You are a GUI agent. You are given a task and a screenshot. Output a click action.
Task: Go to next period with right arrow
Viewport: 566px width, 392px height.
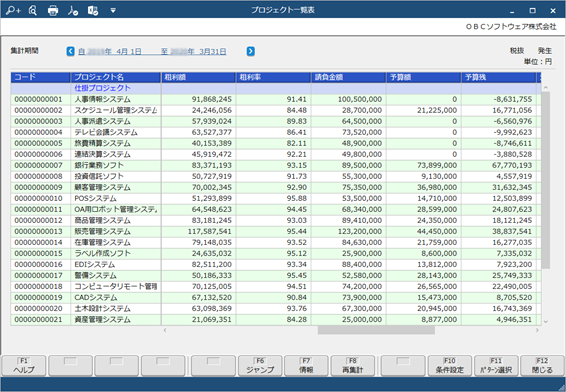tap(251, 51)
